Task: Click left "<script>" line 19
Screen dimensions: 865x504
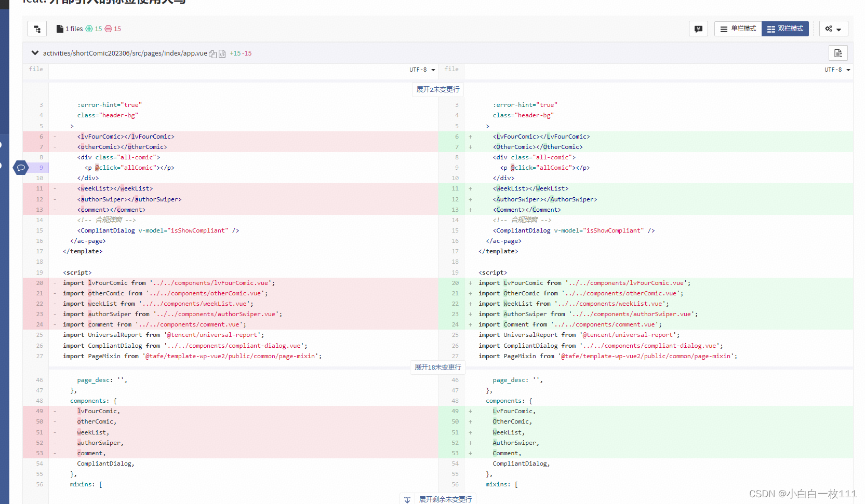Action: 77,273
